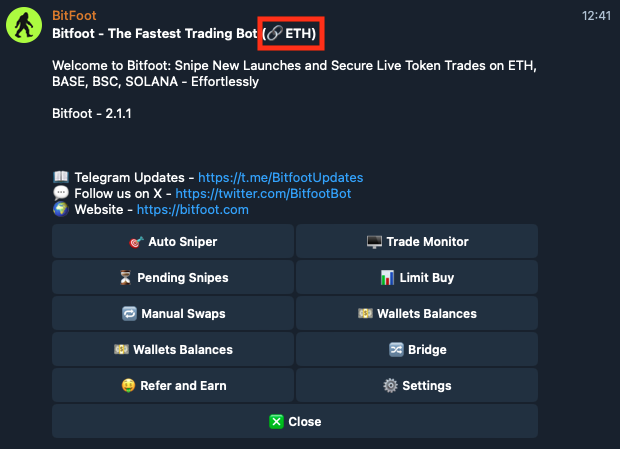
Task: View Pending Snipes
Action: click(173, 277)
